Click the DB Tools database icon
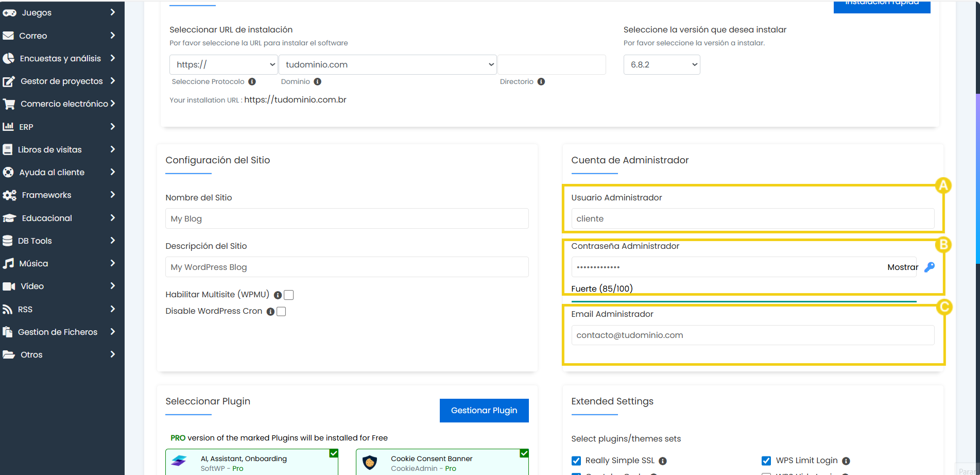 point(8,241)
